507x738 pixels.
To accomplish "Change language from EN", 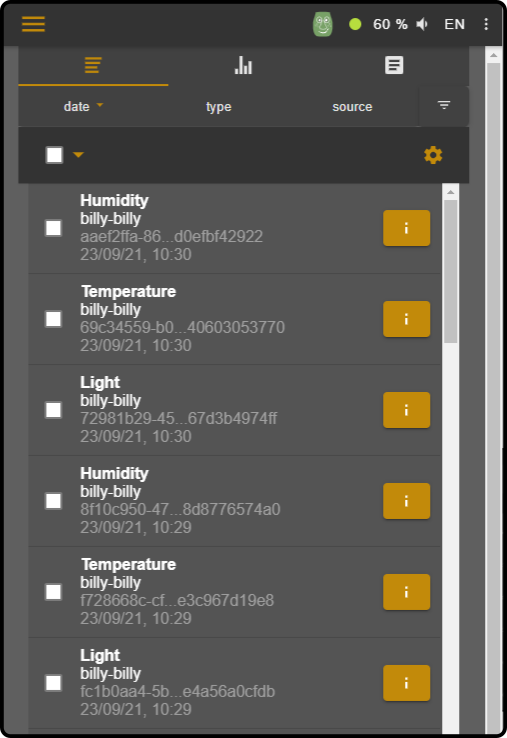I will coord(455,24).
